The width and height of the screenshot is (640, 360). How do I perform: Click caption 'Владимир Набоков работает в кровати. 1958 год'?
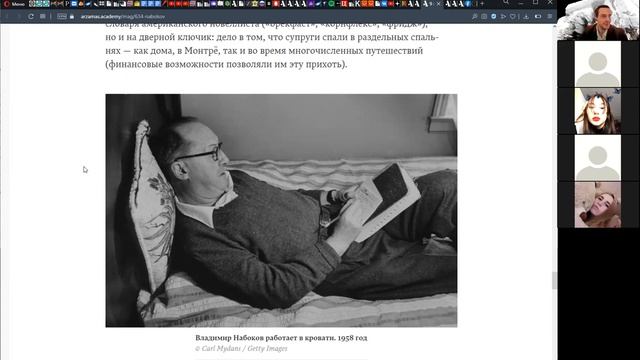(281, 338)
